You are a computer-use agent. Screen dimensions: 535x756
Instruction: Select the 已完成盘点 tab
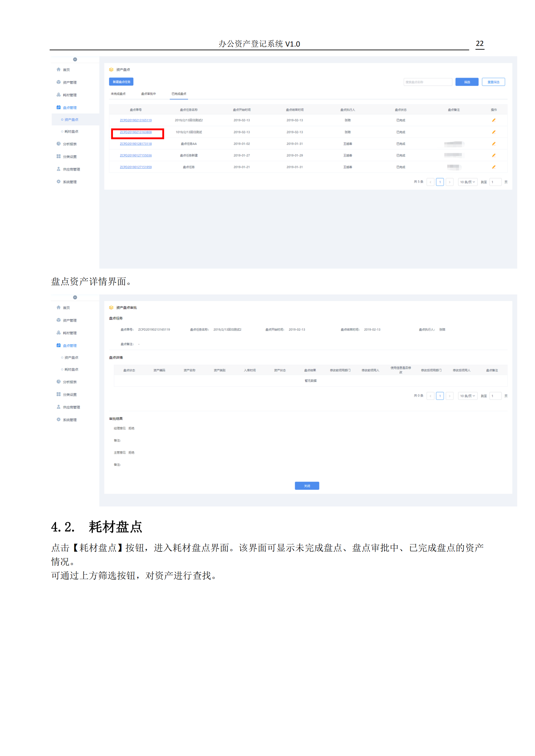179,94
